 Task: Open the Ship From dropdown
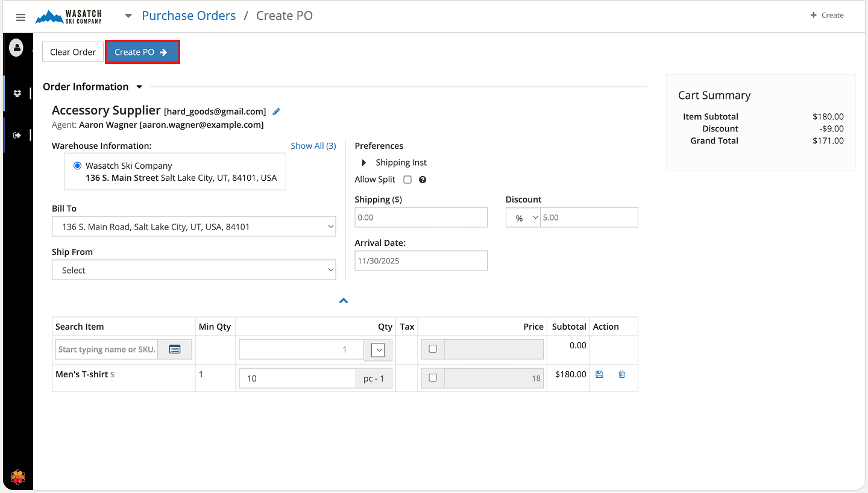(193, 271)
